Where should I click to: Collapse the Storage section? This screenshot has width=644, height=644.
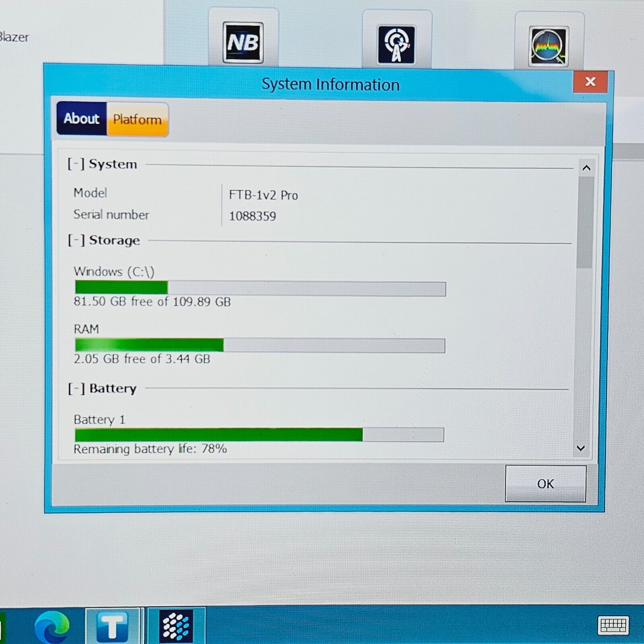point(76,240)
